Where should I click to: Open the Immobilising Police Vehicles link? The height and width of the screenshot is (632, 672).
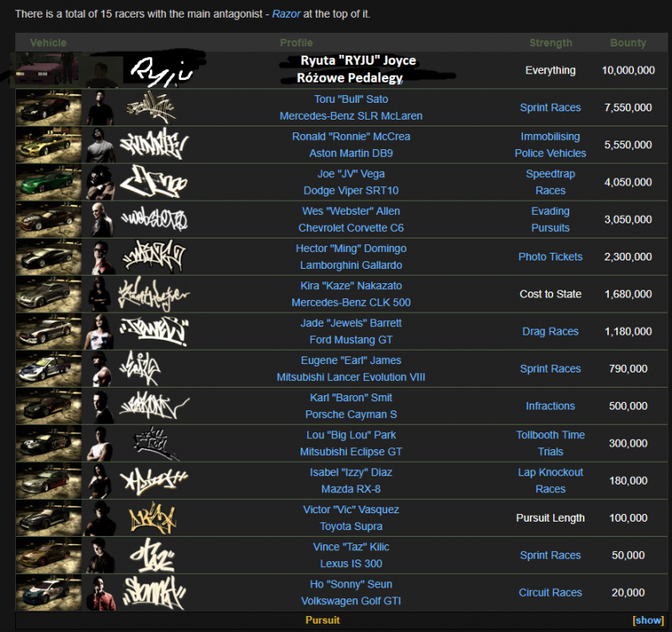[x=550, y=145]
